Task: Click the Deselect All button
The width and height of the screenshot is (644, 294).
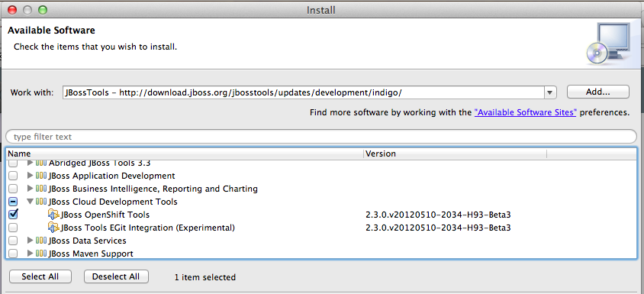Action: (x=116, y=276)
